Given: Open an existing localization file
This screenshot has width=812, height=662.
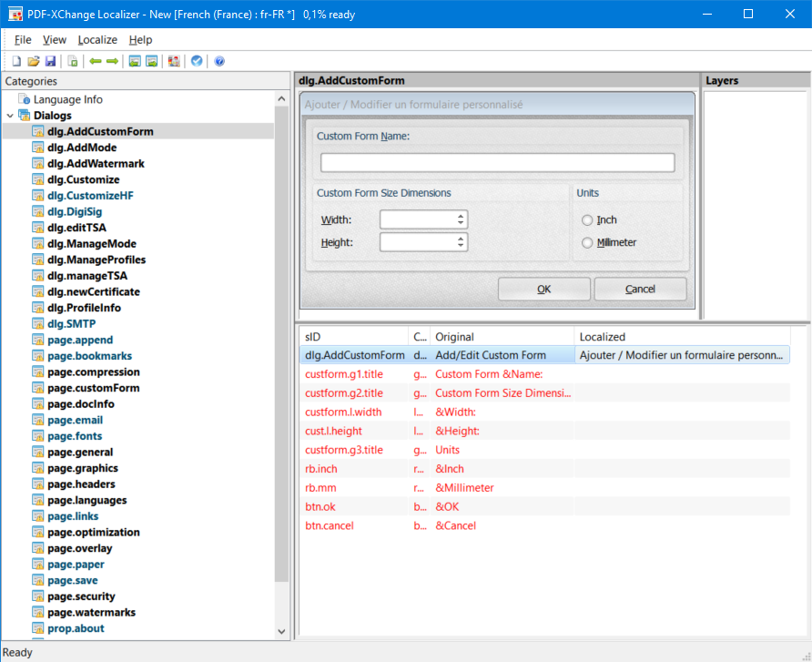Looking at the screenshot, I should [36, 61].
